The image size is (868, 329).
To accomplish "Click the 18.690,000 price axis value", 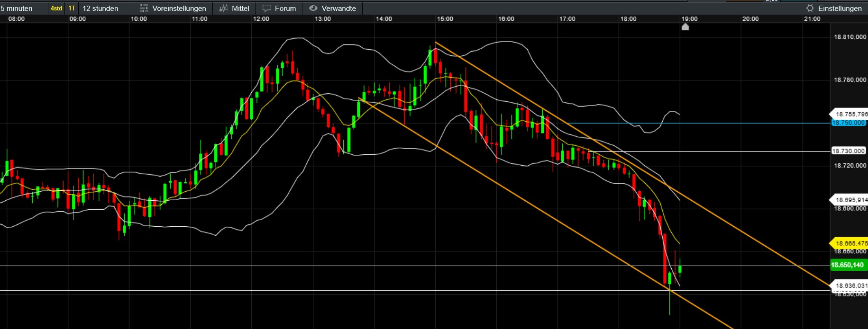I will (x=850, y=209).
